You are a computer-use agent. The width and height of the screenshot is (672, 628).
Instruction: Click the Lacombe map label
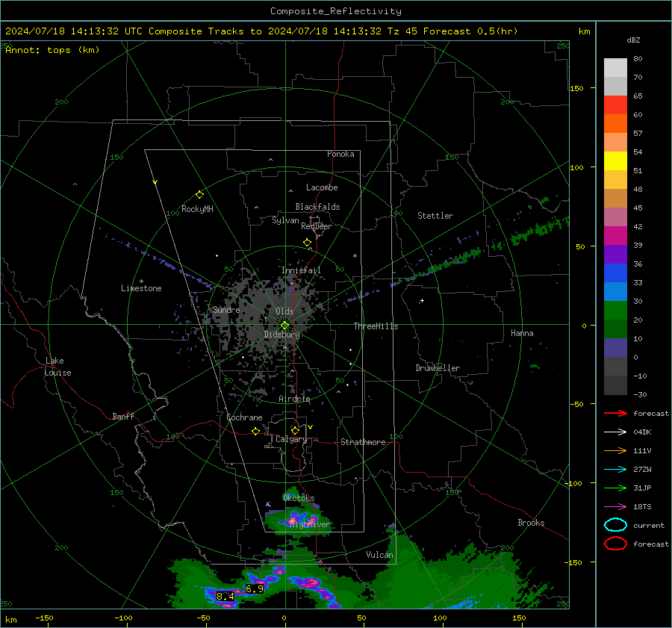(x=322, y=187)
